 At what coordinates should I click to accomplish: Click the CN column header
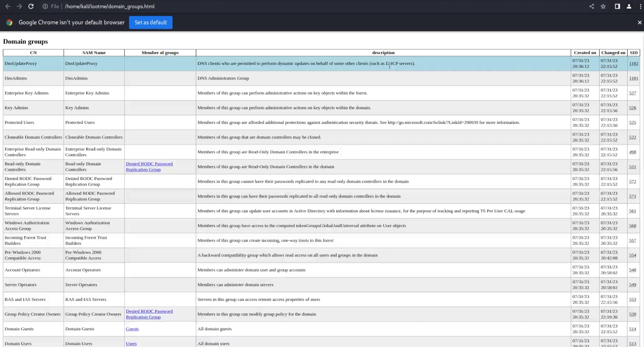tap(33, 53)
